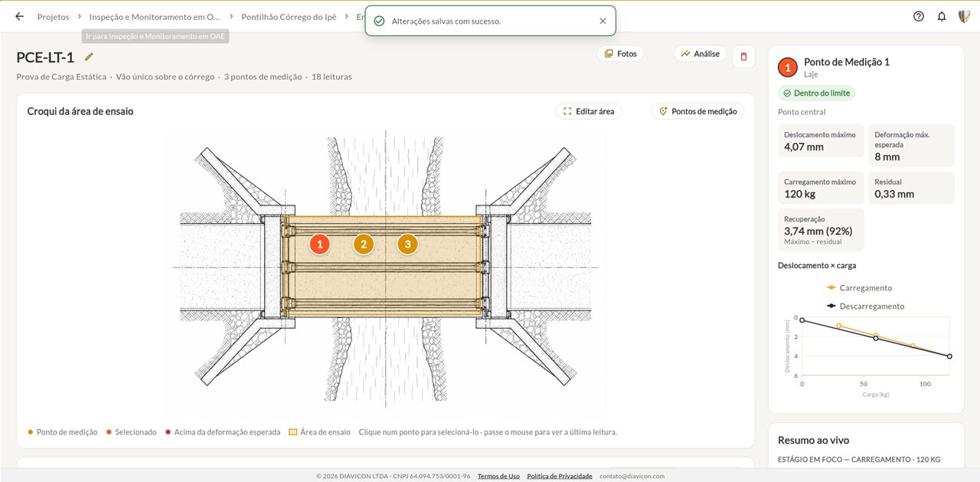The height and width of the screenshot is (482, 980).
Task: Dismiss the 'Alterações salvas com sucesso' notification
Action: tap(603, 21)
